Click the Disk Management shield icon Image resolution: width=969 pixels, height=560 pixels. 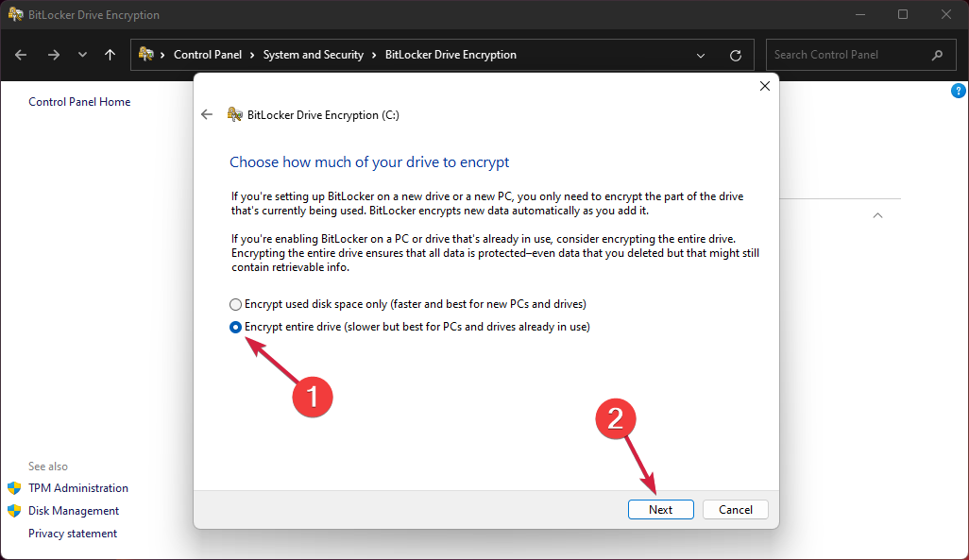coord(16,510)
